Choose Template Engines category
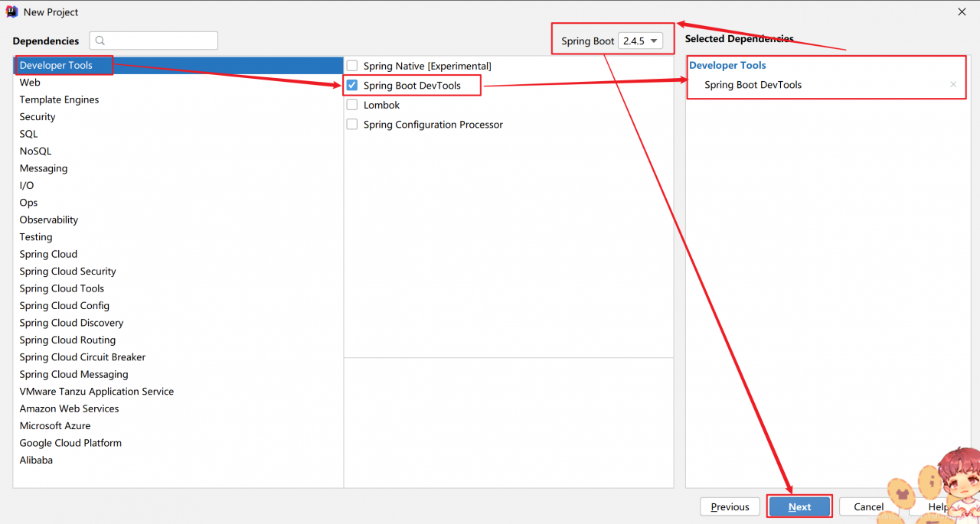Viewport: 980px width, 524px height. pos(178,99)
